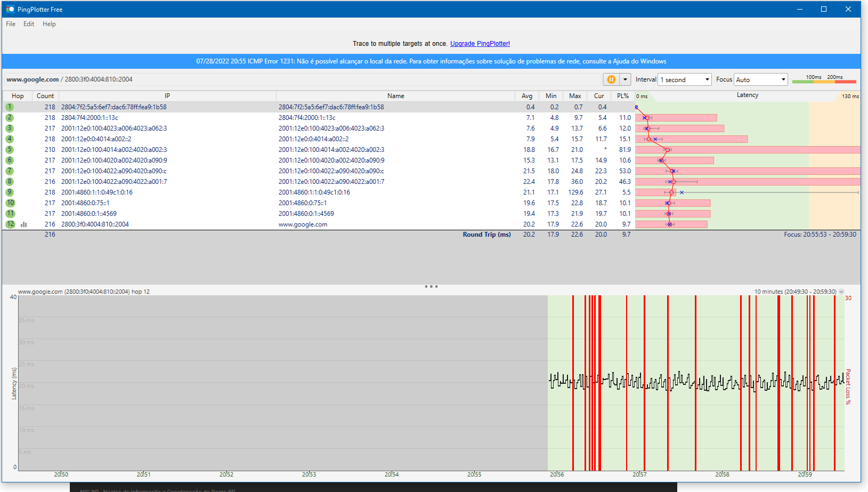Open the dropdown arrow beside the pause button
Screen dimensions: 868x492
click(625, 79)
